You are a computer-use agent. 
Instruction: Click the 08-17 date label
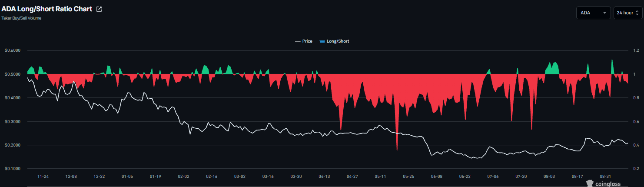tap(577, 177)
